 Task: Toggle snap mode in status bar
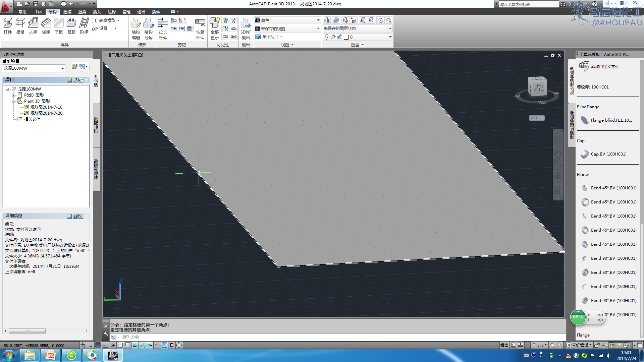click(91, 345)
